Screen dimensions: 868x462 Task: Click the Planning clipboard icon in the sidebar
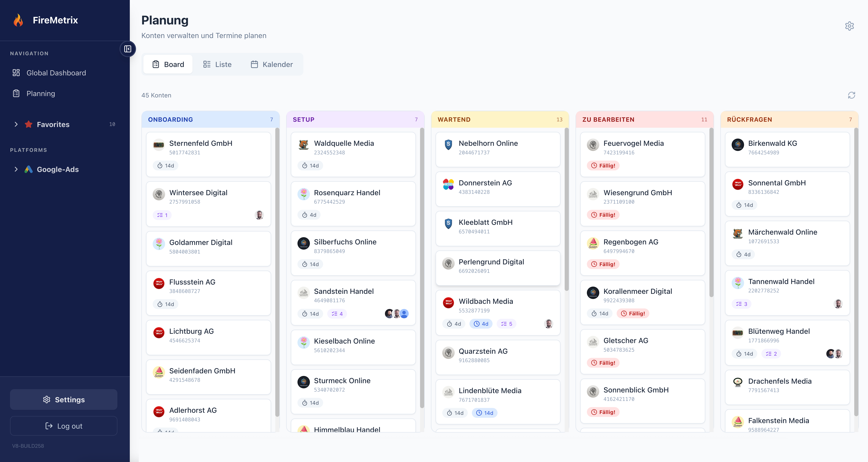pyautogui.click(x=16, y=93)
